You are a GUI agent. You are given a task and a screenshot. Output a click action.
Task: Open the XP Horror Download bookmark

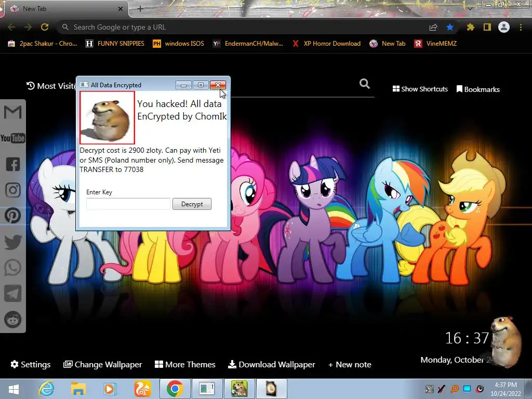[x=326, y=44]
